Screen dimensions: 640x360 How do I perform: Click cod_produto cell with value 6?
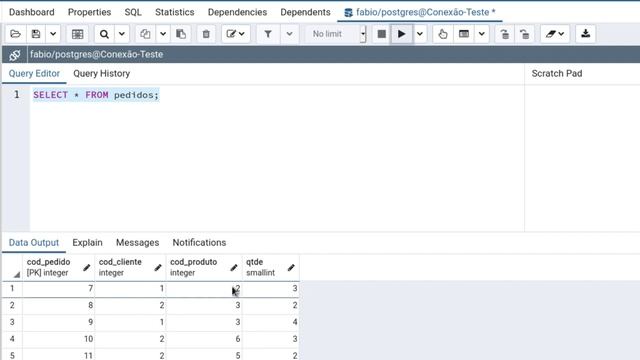[204, 339]
